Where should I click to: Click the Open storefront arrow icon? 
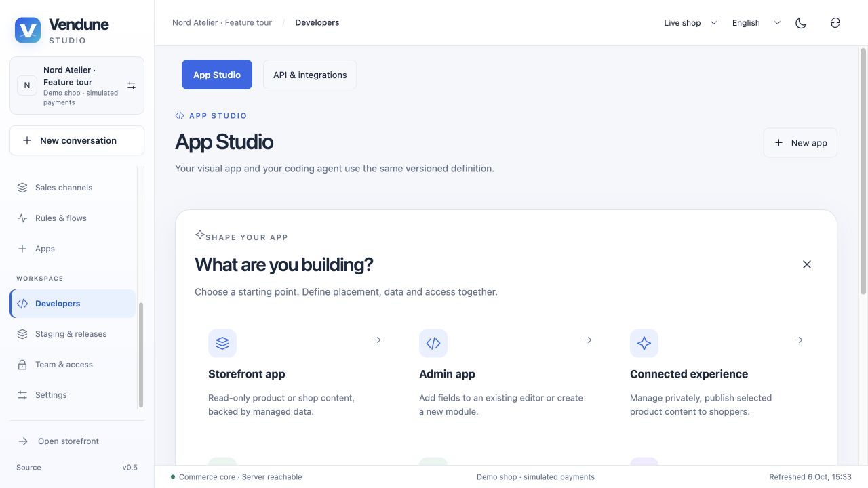23,441
